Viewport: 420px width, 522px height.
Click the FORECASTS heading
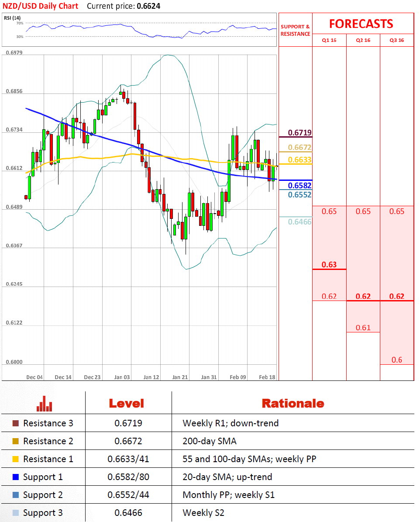pos(361,24)
